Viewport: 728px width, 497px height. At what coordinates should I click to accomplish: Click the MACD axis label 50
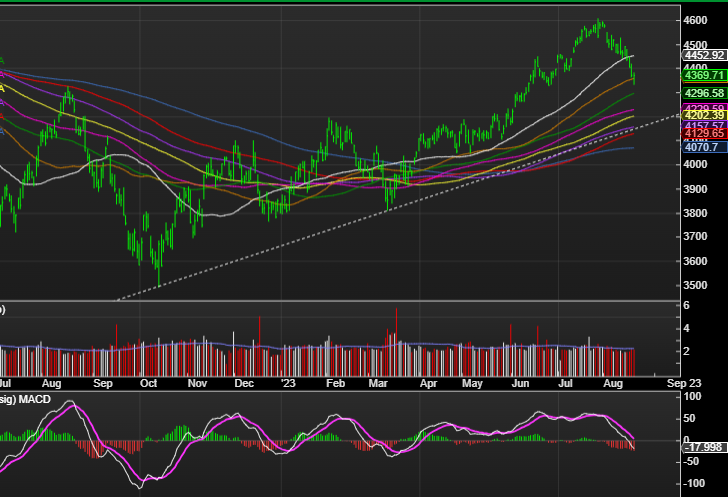click(689, 419)
